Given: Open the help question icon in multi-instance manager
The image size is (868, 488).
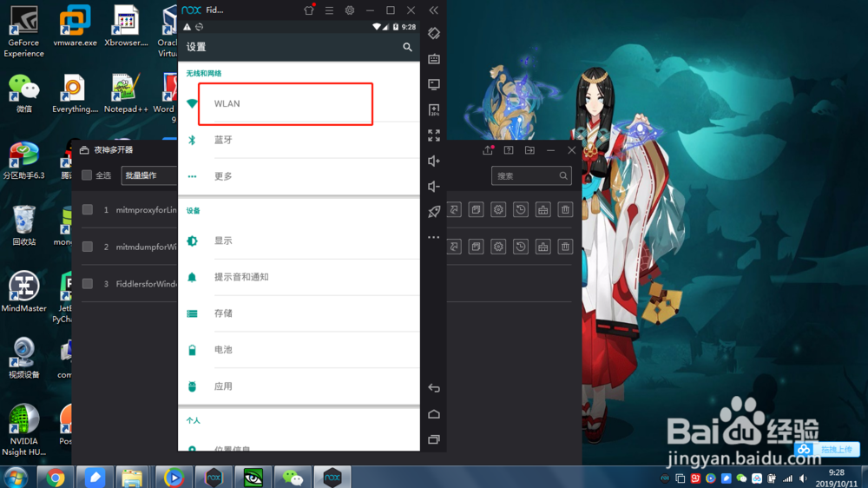Looking at the screenshot, I should pos(509,150).
